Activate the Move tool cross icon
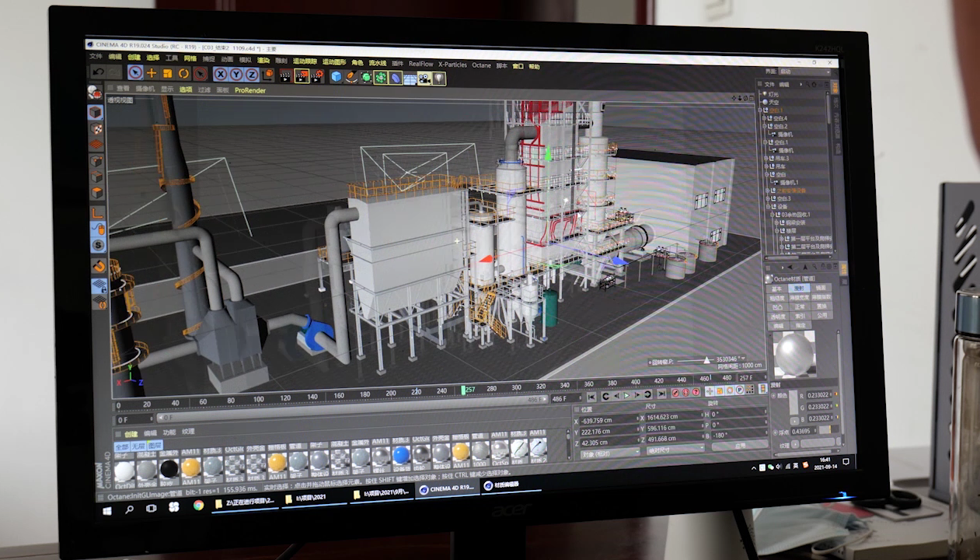The height and width of the screenshot is (560, 980). (x=152, y=73)
